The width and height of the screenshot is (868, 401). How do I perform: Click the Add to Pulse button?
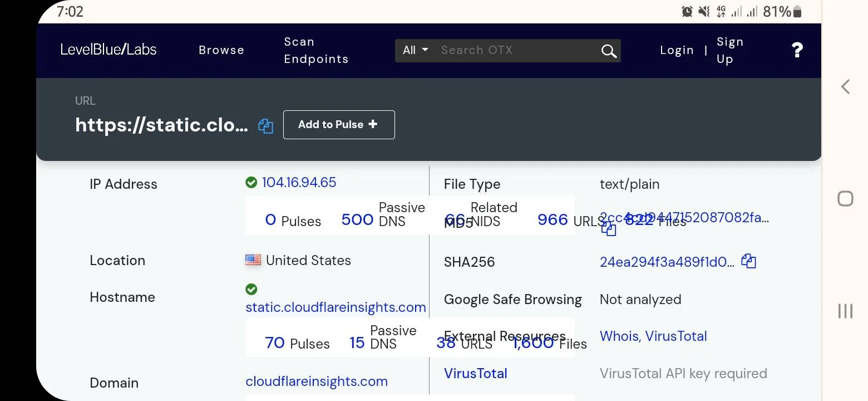point(339,125)
